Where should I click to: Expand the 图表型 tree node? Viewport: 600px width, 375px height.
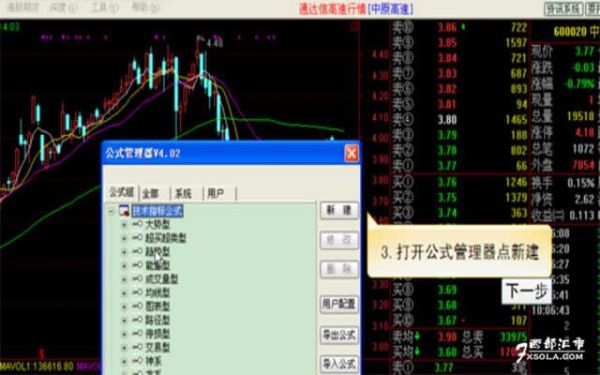pos(124,306)
